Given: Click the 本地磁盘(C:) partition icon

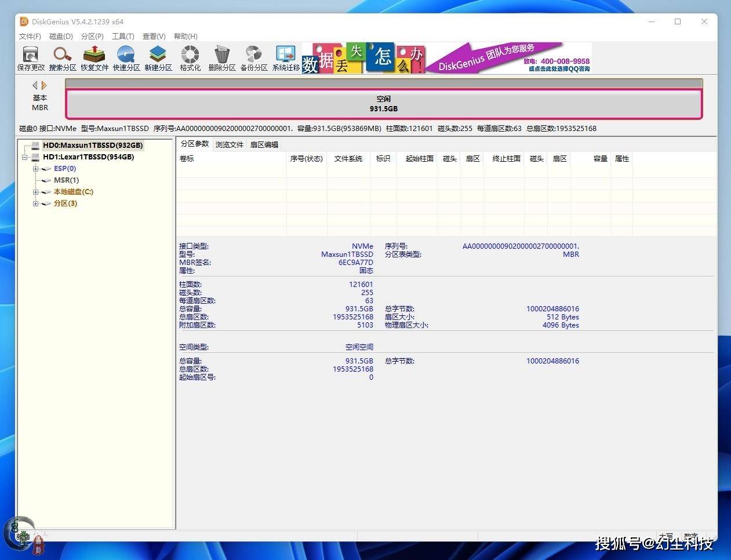Looking at the screenshot, I should (x=46, y=192).
